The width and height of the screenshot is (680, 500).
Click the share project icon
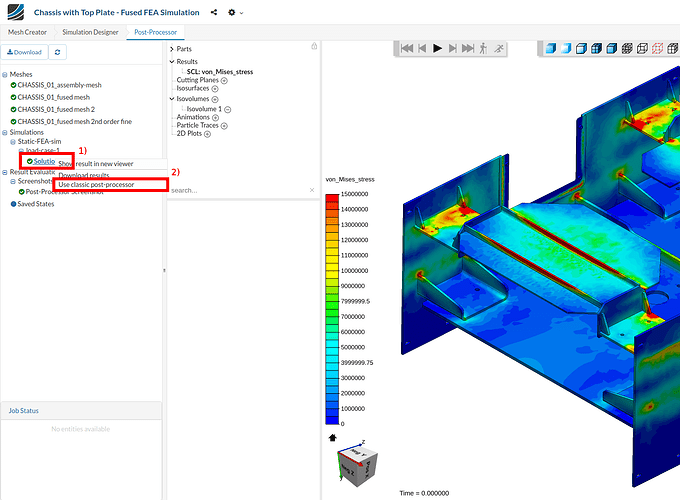[x=214, y=12]
